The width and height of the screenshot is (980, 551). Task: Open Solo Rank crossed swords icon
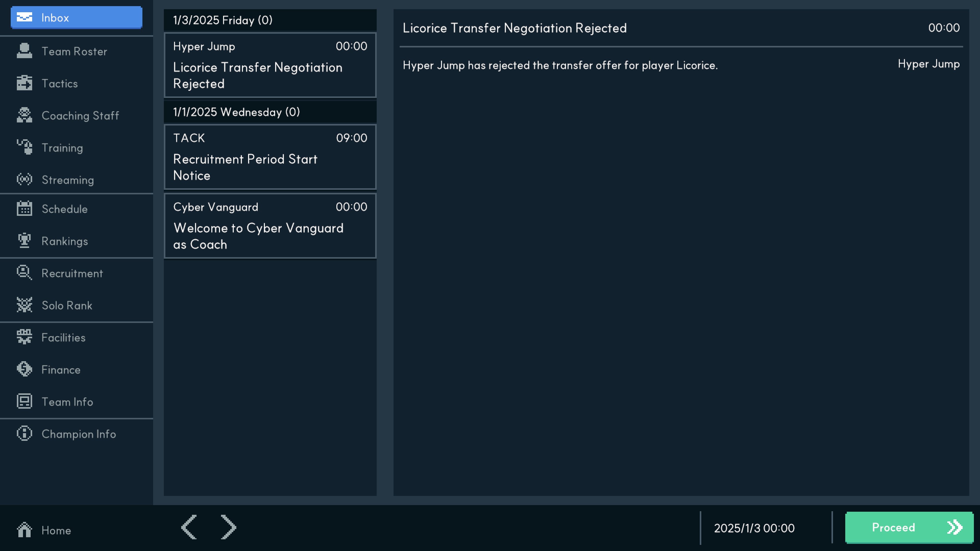pos(24,305)
